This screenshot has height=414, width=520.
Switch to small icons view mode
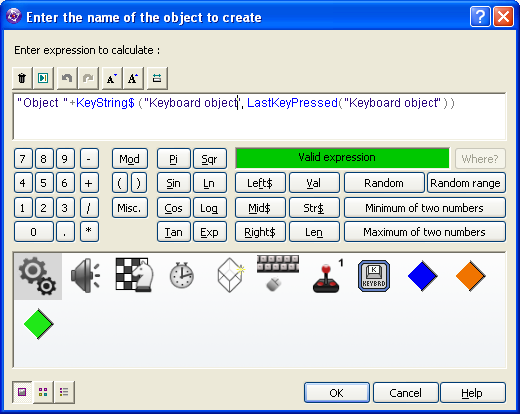[43, 392]
